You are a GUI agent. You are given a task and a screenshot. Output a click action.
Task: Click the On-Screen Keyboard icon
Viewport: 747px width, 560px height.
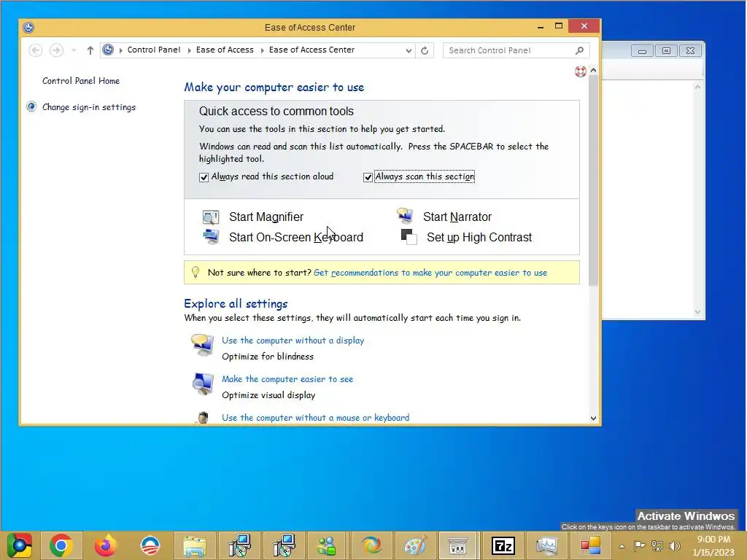[211, 237]
